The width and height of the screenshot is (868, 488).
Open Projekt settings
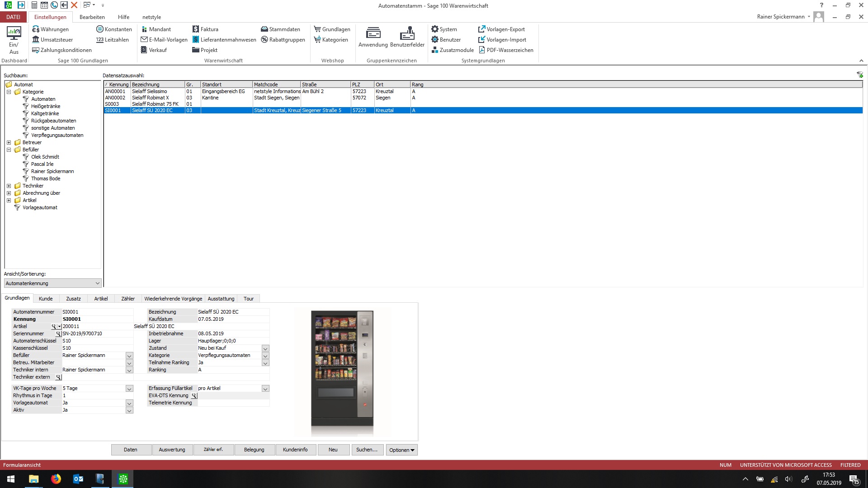pos(205,50)
